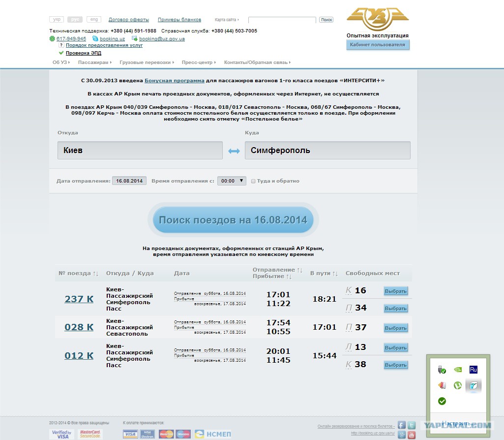Switch language to рус
The width and height of the screenshot is (504, 440).
[x=75, y=20]
